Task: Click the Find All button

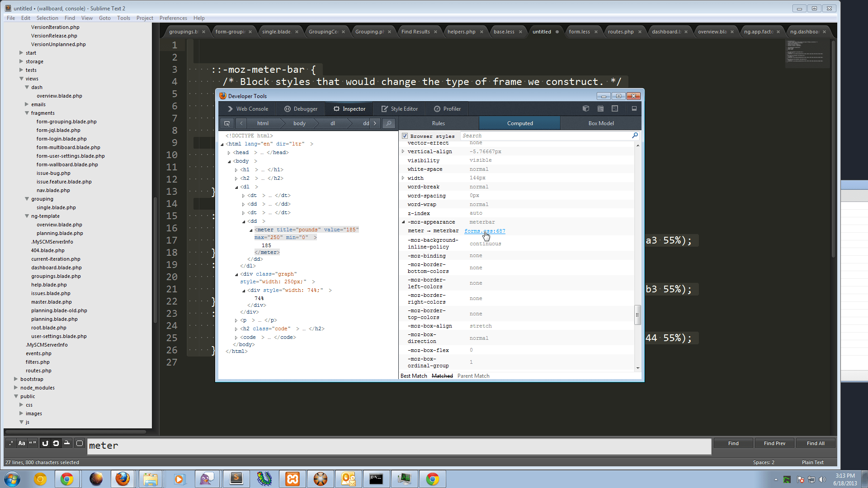Action: coord(816,443)
